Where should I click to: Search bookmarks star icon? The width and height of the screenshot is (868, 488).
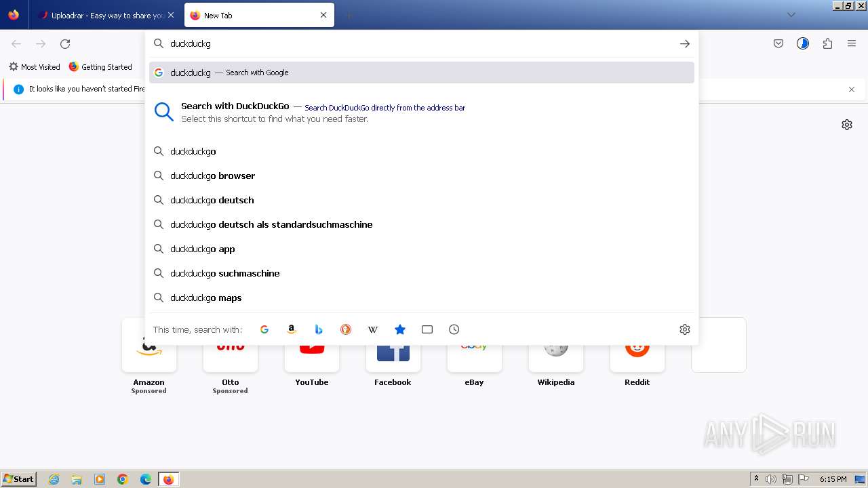click(x=400, y=329)
